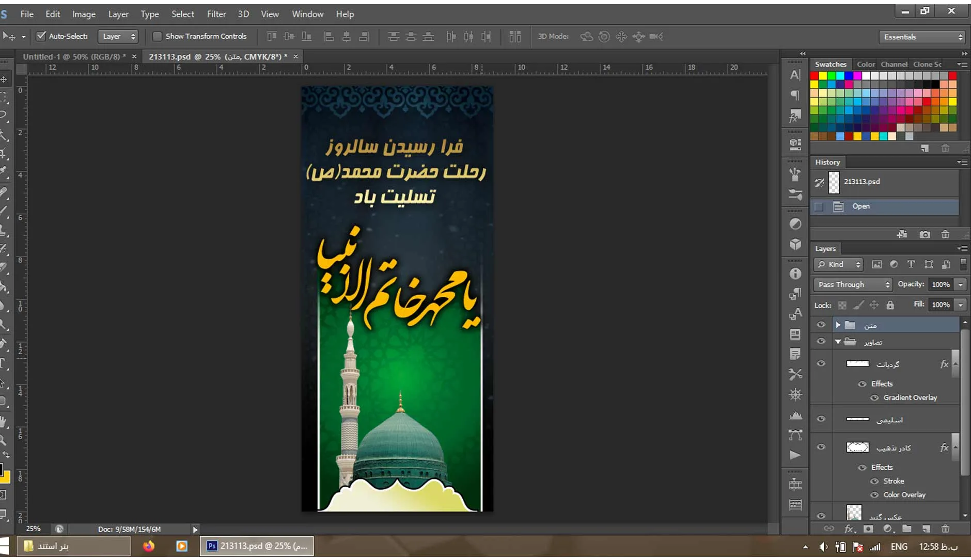The height and width of the screenshot is (560, 971).
Task: Toggle Gradient Overlay effect visibility
Action: [874, 397]
